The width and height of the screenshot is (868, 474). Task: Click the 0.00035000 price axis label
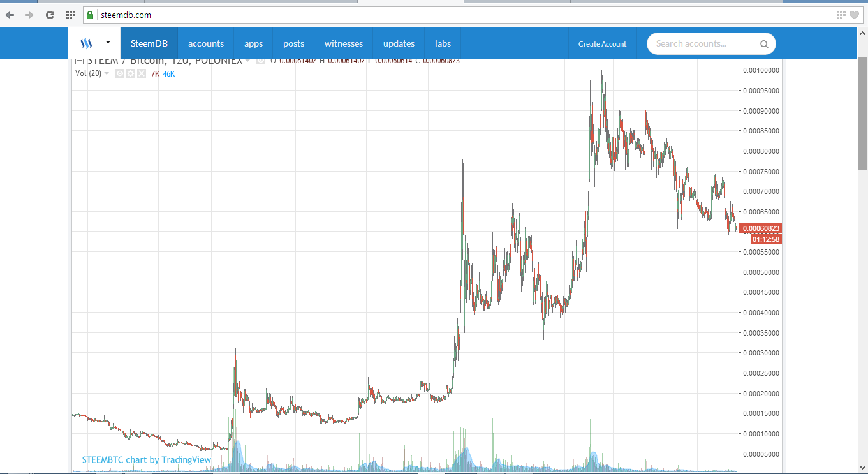click(x=761, y=333)
